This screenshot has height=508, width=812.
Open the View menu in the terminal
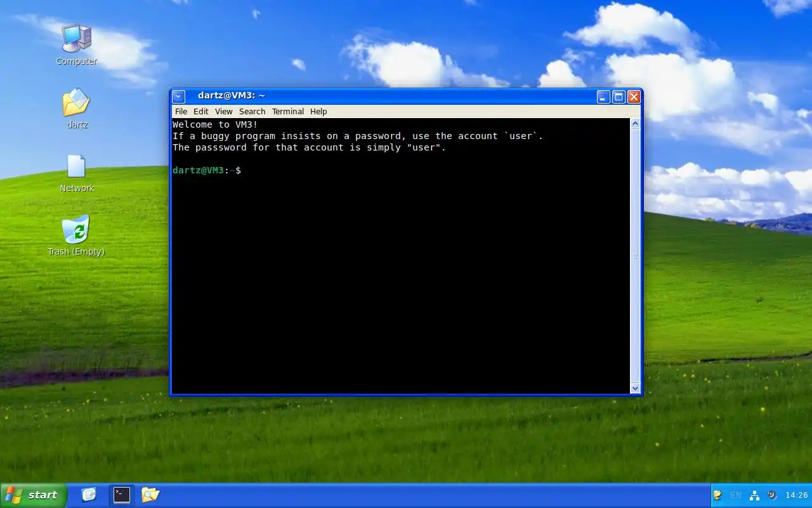pyautogui.click(x=223, y=111)
